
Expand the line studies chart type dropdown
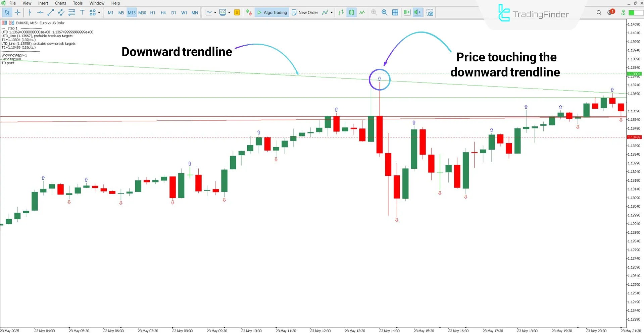tap(215, 12)
